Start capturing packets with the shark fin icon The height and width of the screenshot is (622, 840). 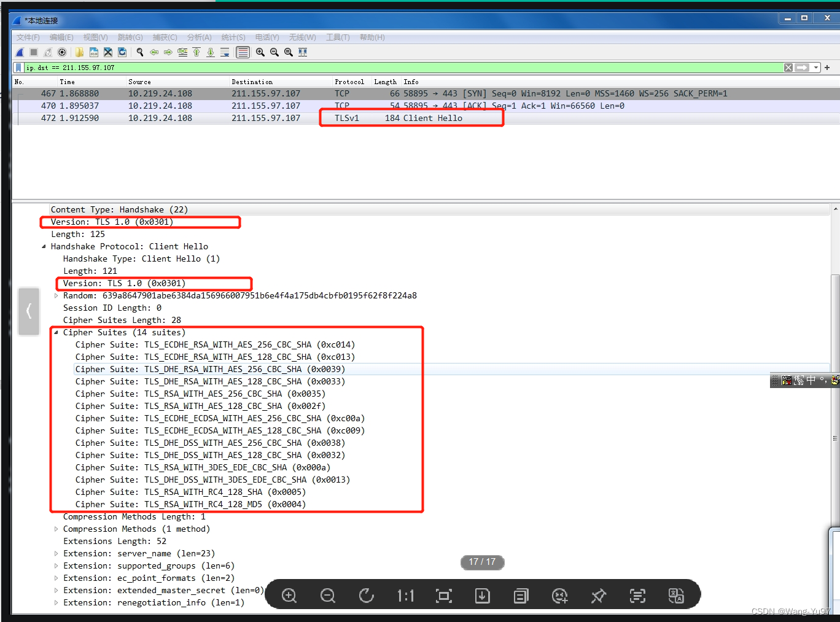[20, 52]
